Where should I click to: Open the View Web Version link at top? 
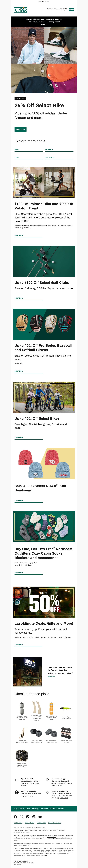click(x=44, y=2)
